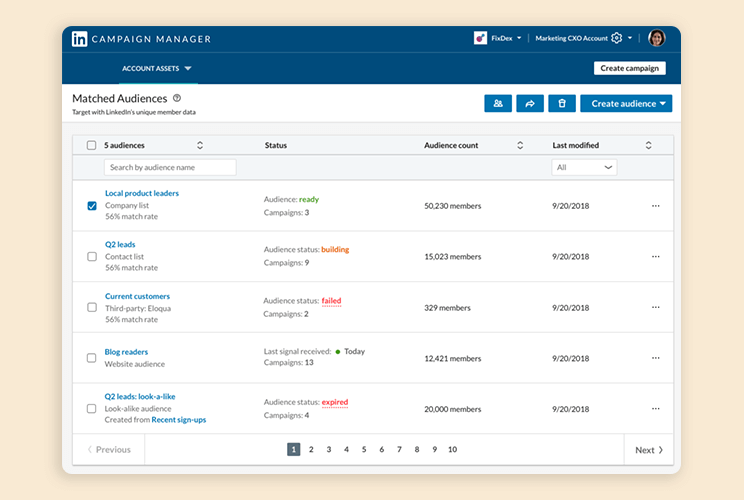This screenshot has height=500, width=744.
Task: Sort by Audience count column arrows
Action: 520,145
